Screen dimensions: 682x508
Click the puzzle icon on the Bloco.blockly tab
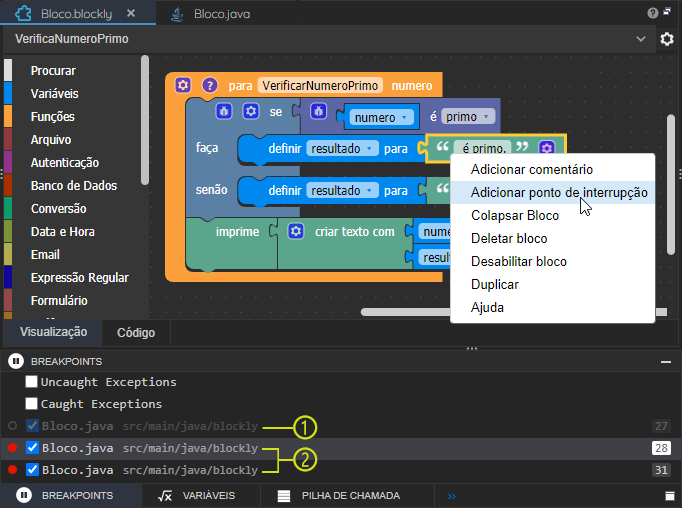tap(23, 14)
